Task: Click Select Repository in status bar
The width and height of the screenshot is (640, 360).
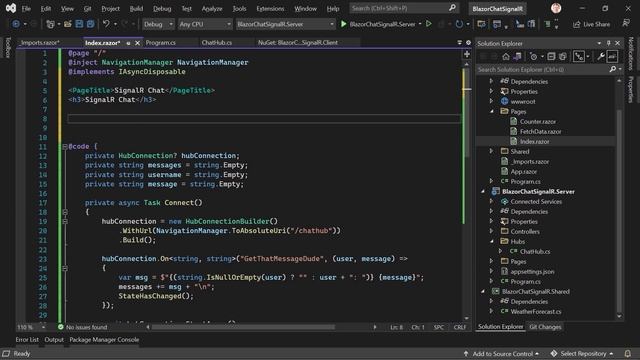Action: coord(582,353)
